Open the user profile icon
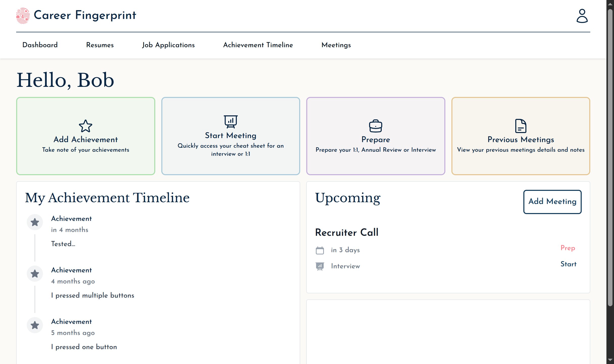This screenshot has width=614, height=364. 582,16
